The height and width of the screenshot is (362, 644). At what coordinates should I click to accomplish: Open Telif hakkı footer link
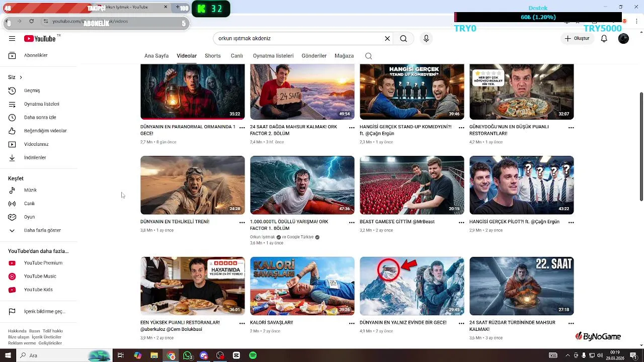pyautogui.click(x=53, y=331)
